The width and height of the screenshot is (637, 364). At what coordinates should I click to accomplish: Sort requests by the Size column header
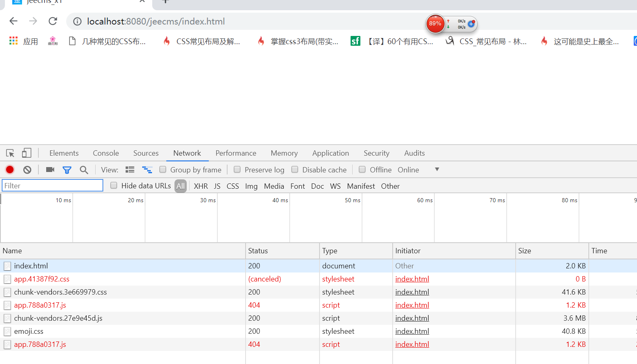tap(525, 251)
